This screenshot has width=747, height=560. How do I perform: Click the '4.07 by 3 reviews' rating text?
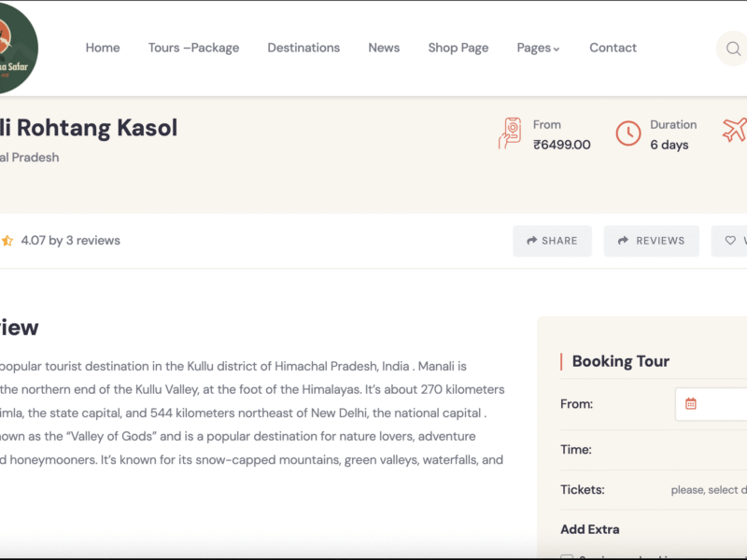tap(71, 241)
